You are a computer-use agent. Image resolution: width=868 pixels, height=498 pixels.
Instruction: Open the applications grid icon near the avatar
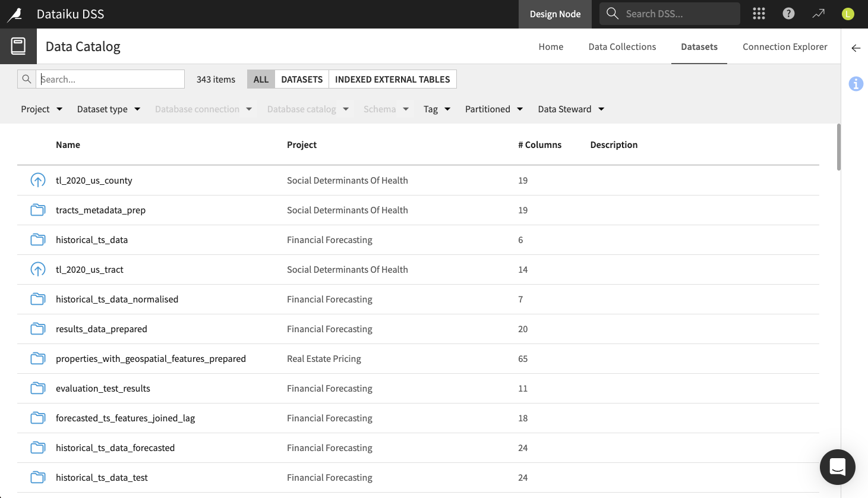coord(759,13)
